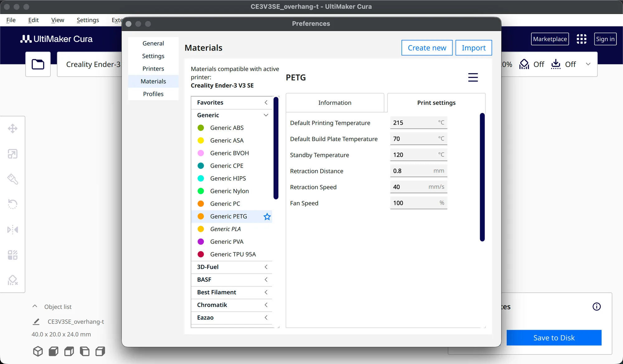Image resolution: width=623 pixels, height=364 pixels.
Task: Switch to 3D cube view icon
Action: 38,351
